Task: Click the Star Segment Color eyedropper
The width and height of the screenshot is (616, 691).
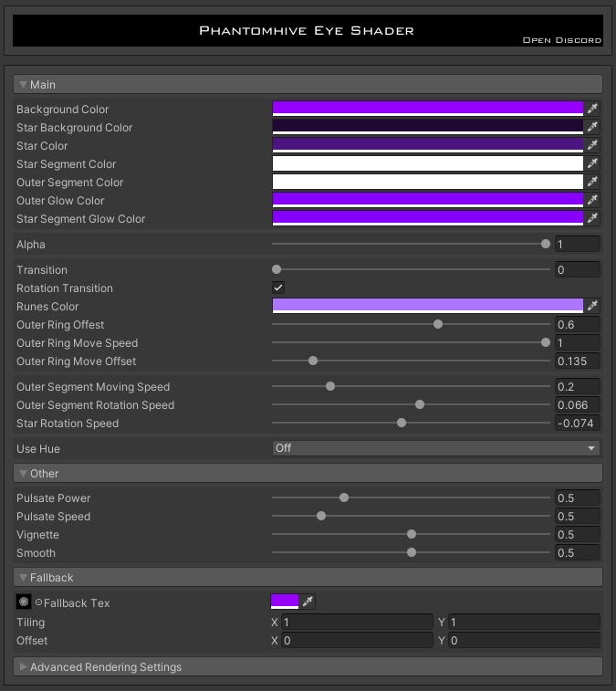Action: click(591, 163)
